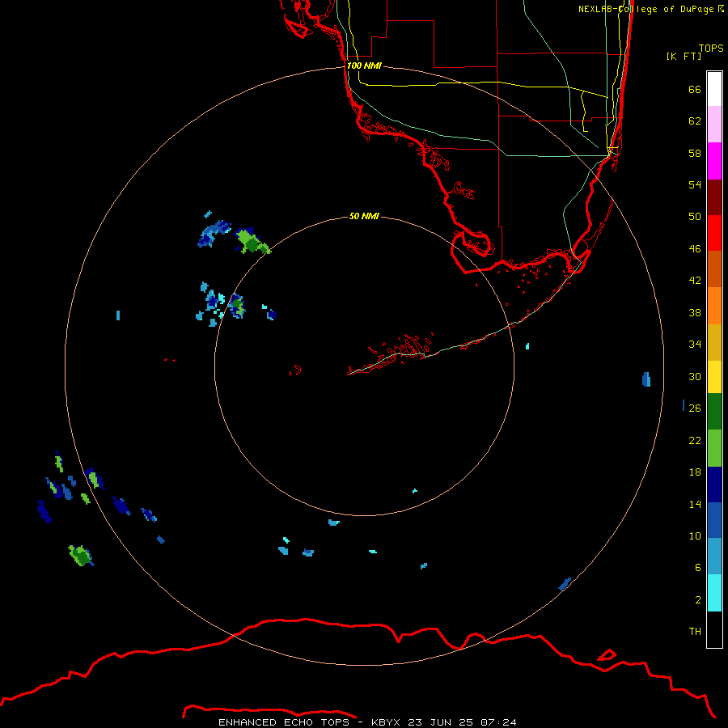This screenshot has width=728, height=728.
Task: Select the medium blue legend swatch
Action: pos(714,520)
